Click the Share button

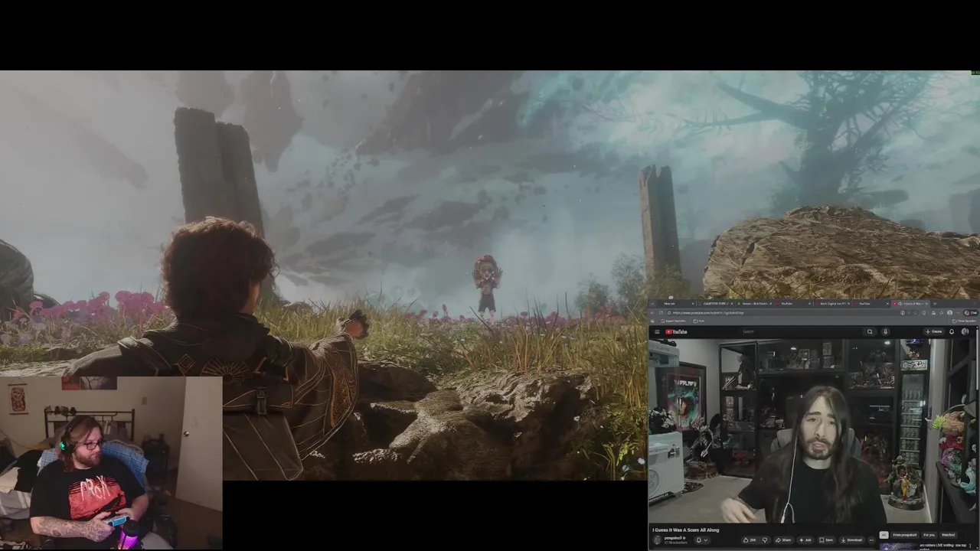784,540
